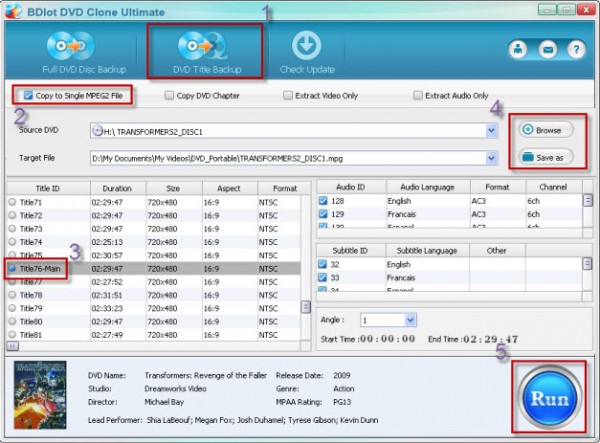Click the Channel column header

pyautogui.click(x=553, y=187)
